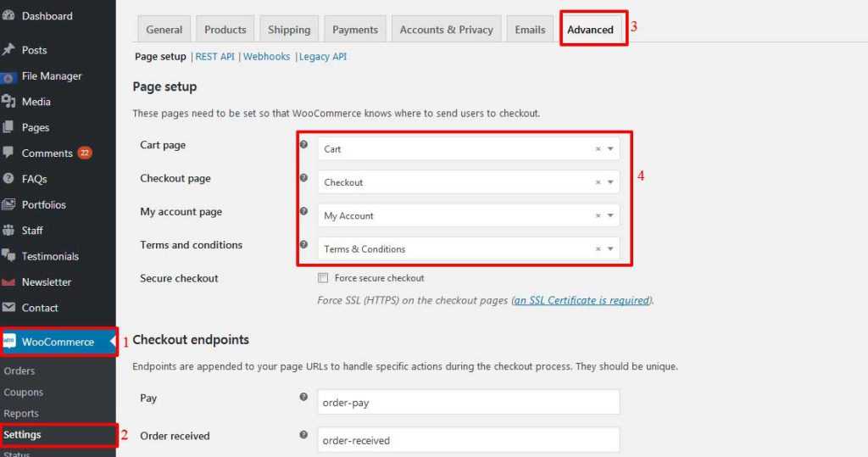Viewport: 868px width, 457px height.
Task: Open the Terms & Conditions dropdown
Action: 468,248
